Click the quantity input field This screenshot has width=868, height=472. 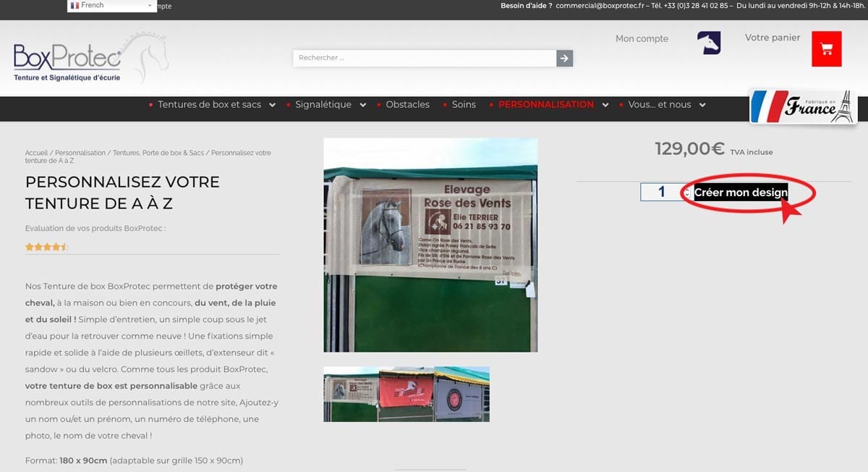click(x=661, y=193)
